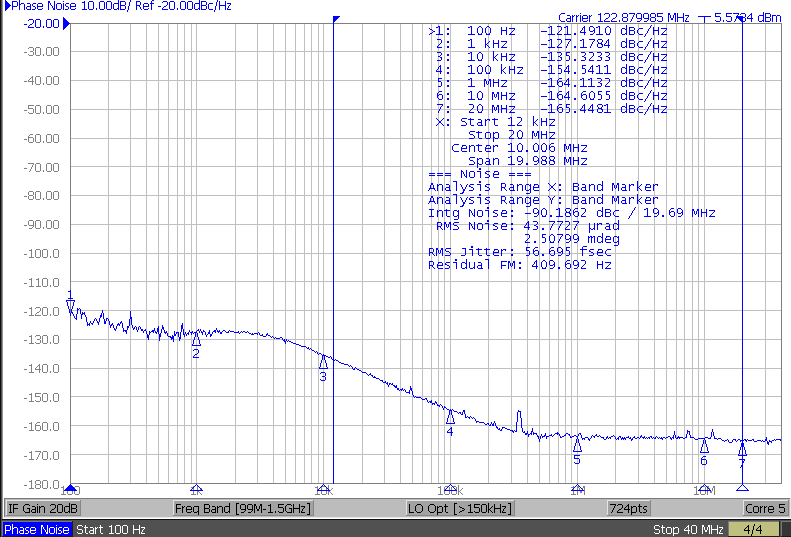Select marker 2 on the phase noise trace

196,339
